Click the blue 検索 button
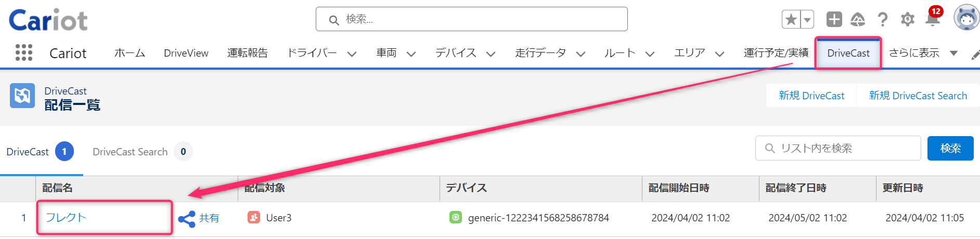Screen dimensions: 980x239 (950, 149)
